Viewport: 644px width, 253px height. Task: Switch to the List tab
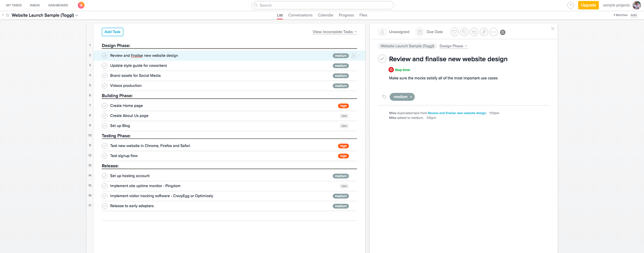pos(280,15)
